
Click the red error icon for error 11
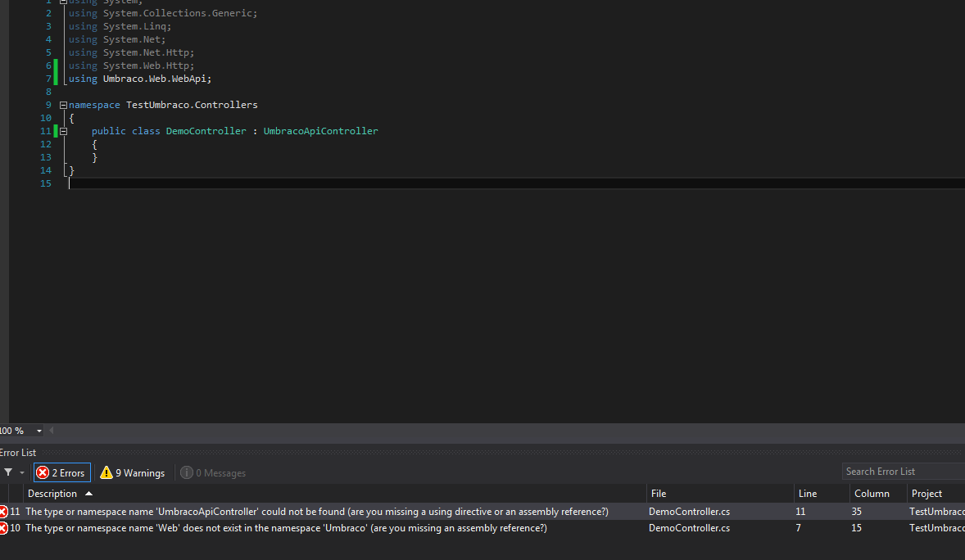(3, 512)
